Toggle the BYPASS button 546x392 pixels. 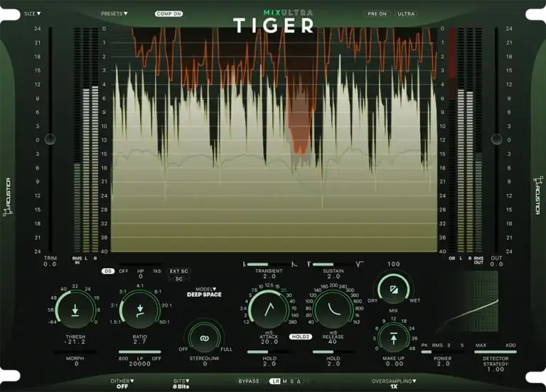pos(249,381)
